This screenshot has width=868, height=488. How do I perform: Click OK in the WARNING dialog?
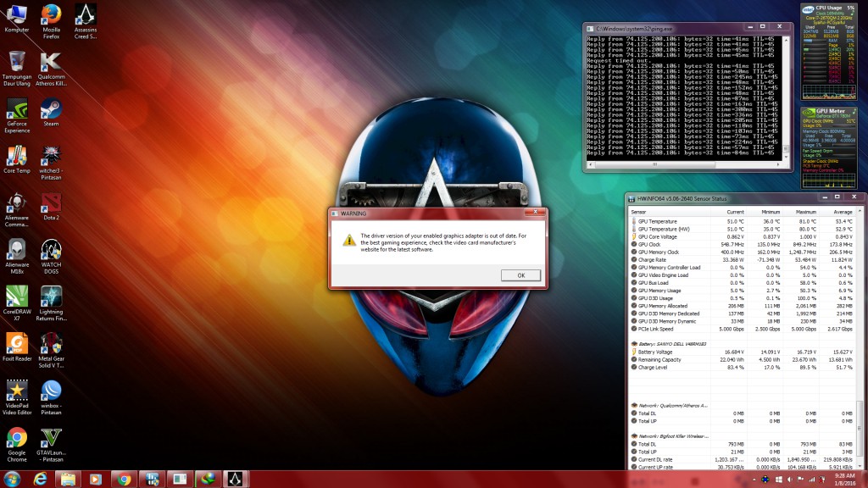point(520,275)
